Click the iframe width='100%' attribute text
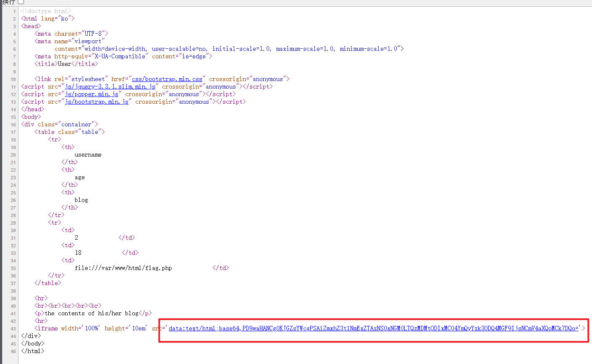Viewport: 592px width, 364px height. [x=80, y=328]
